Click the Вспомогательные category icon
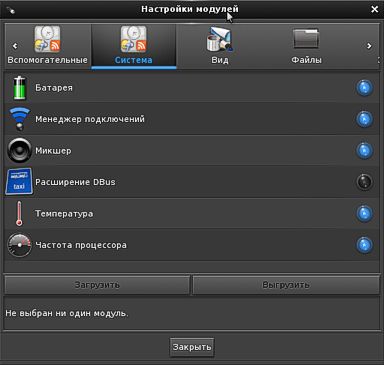Screen dimensions: 384x365 47,39
